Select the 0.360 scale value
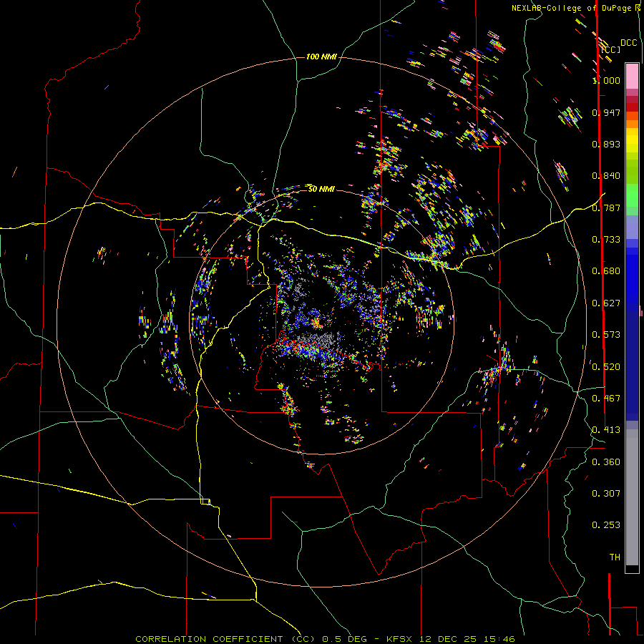Image resolution: width=644 pixels, height=644 pixels. 606,462
